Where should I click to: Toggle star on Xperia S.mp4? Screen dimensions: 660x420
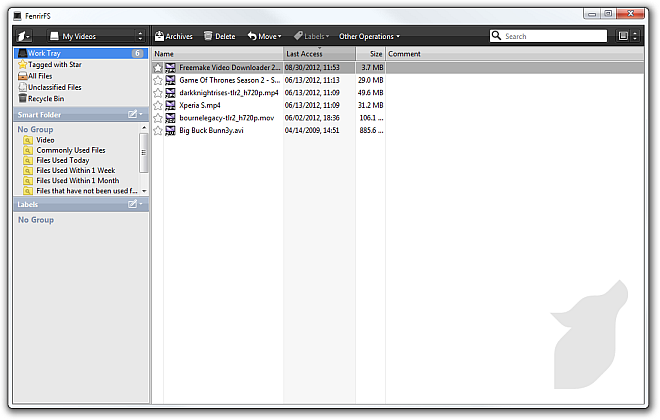157,106
